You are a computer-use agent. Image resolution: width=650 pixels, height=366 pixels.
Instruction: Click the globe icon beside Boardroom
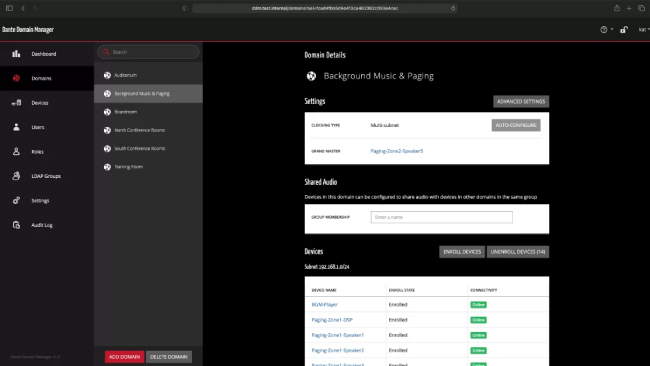point(107,112)
